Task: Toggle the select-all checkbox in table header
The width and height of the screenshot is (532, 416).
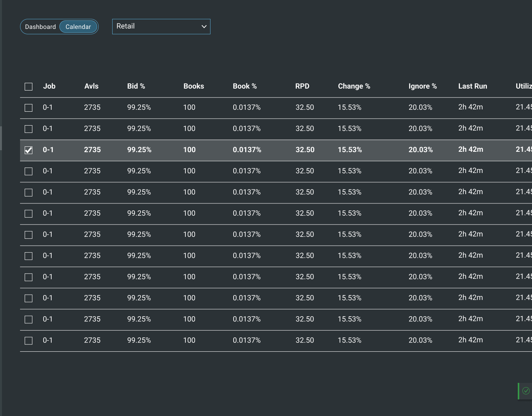Action: coord(29,87)
